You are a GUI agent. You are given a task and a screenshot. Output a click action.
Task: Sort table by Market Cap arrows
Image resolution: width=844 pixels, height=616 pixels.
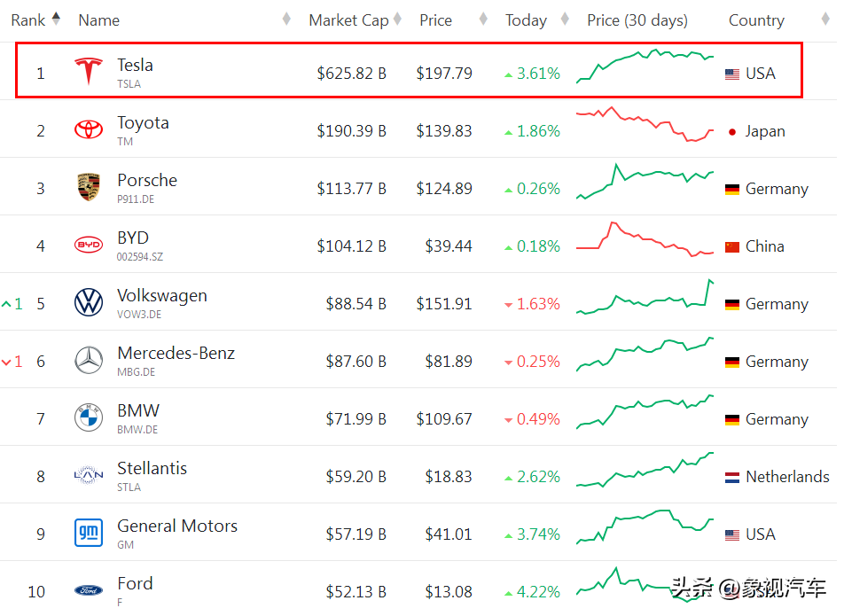[x=397, y=19]
